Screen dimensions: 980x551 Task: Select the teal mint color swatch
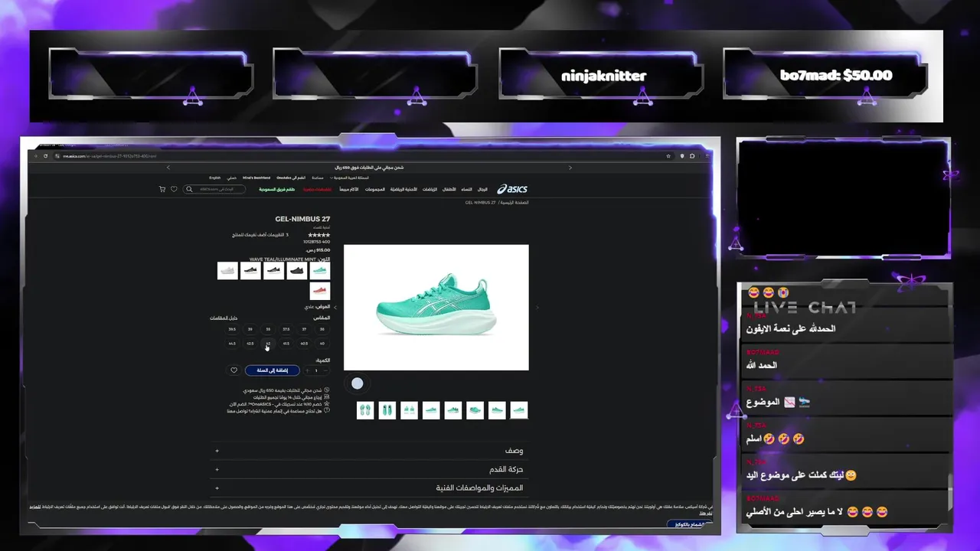(320, 271)
